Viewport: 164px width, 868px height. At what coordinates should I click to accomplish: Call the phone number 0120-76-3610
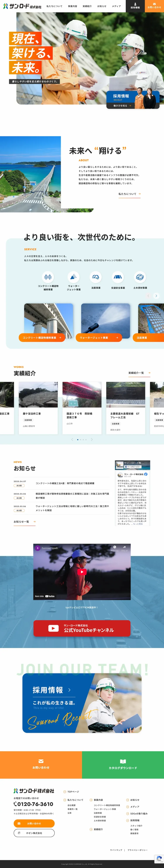[33, 804]
